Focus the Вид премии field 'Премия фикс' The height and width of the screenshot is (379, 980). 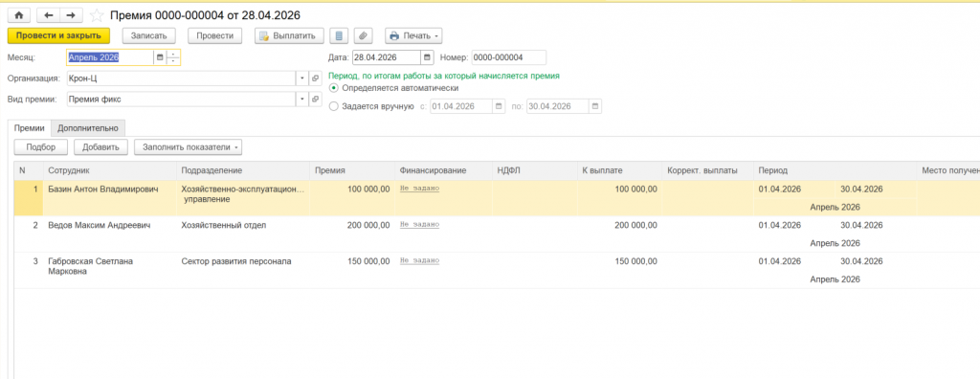[x=181, y=100]
